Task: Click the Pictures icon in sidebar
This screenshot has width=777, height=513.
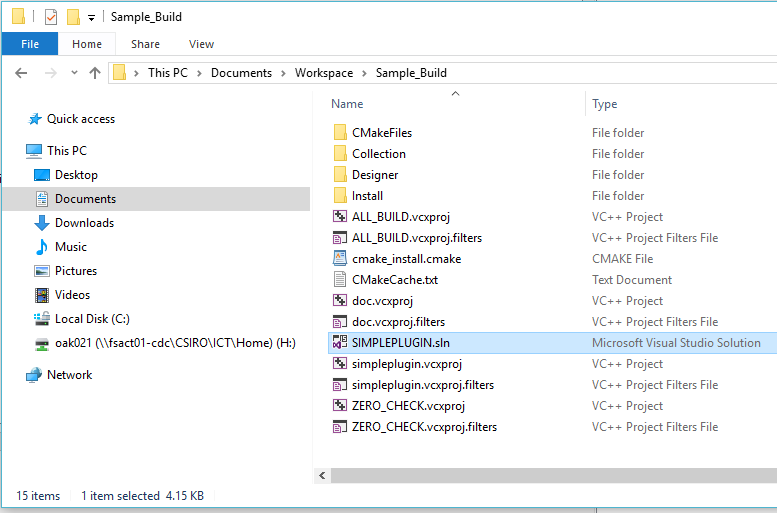Action: click(42, 271)
